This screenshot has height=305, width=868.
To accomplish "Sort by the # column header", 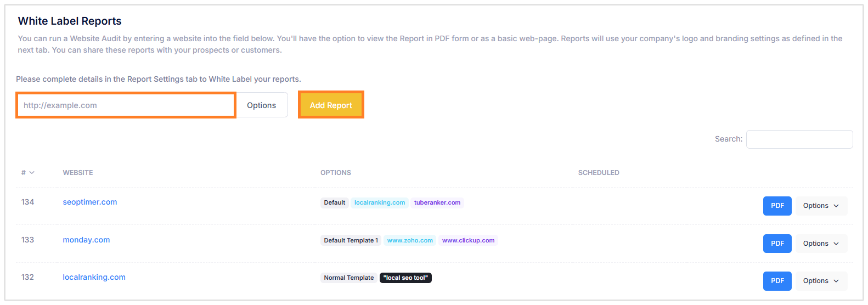I will click(x=27, y=172).
